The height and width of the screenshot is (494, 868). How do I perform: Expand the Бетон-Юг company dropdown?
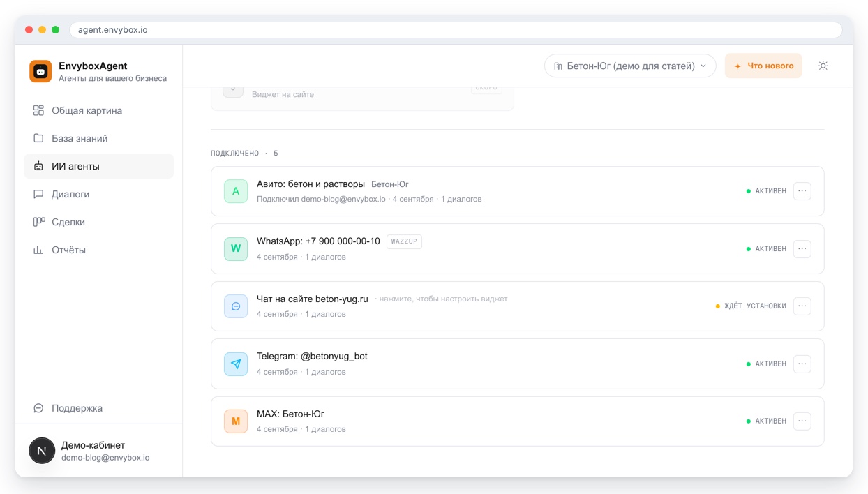[x=630, y=66]
